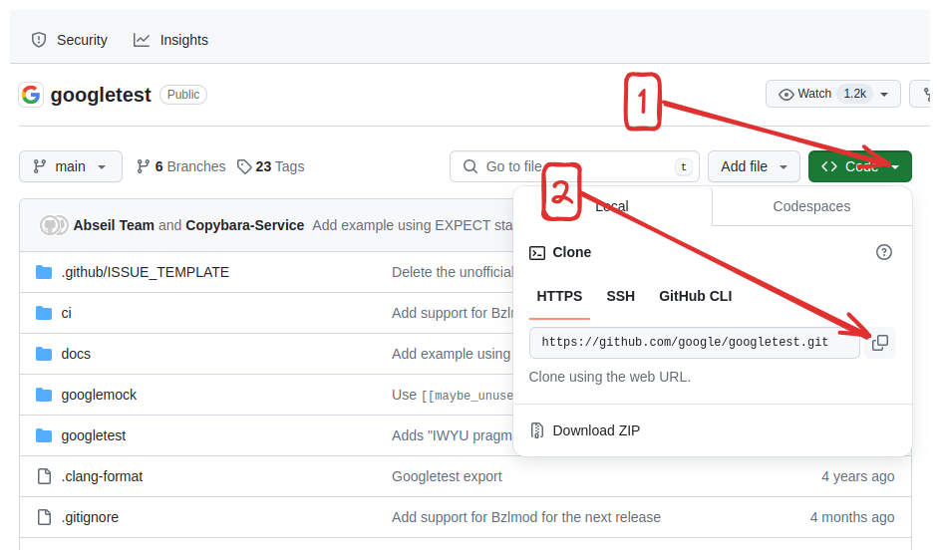The image size is (940, 560).
Task: Click the file icon next to .clang-format
Action: click(45, 476)
